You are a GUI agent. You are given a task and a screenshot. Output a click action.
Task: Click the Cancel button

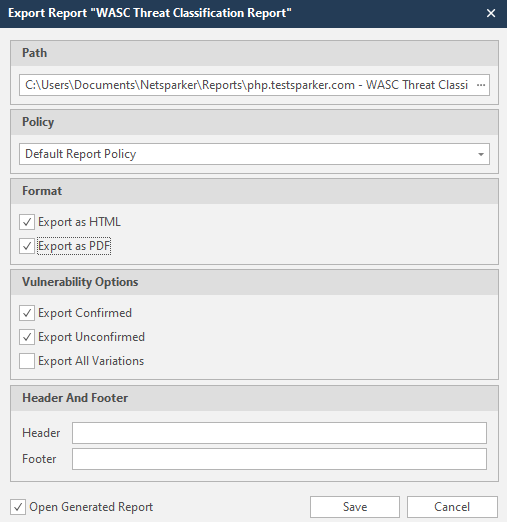452,507
